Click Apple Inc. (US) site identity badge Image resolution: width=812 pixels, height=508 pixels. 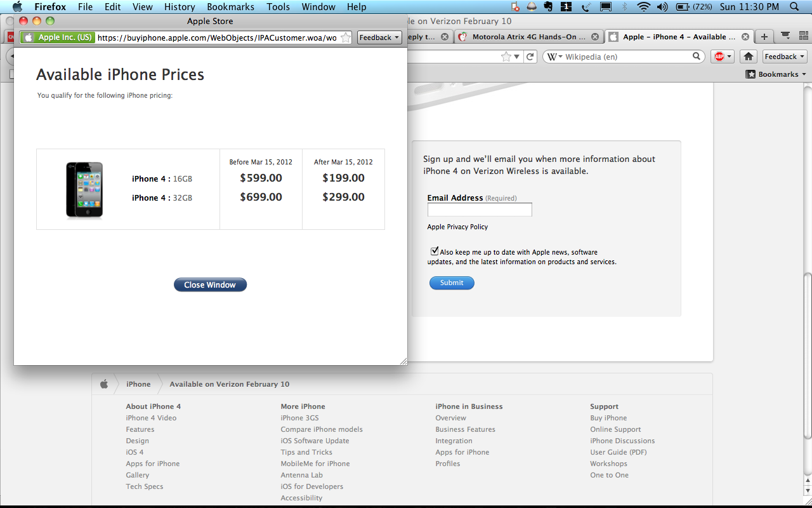(58, 37)
